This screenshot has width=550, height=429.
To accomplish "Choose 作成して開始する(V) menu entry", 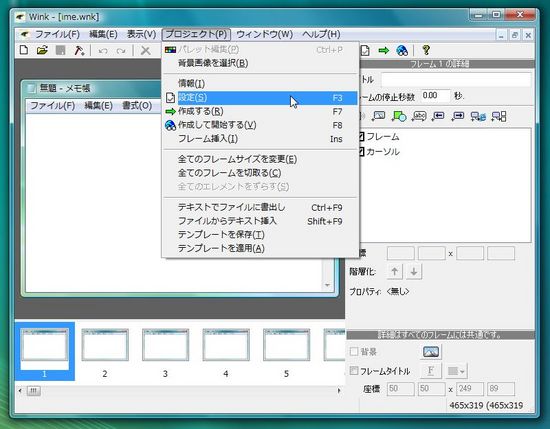I will (x=260, y=125).
